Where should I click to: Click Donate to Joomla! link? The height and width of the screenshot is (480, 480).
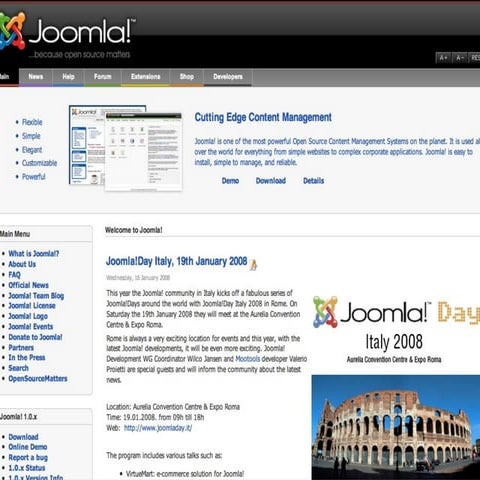pos(35,337)
